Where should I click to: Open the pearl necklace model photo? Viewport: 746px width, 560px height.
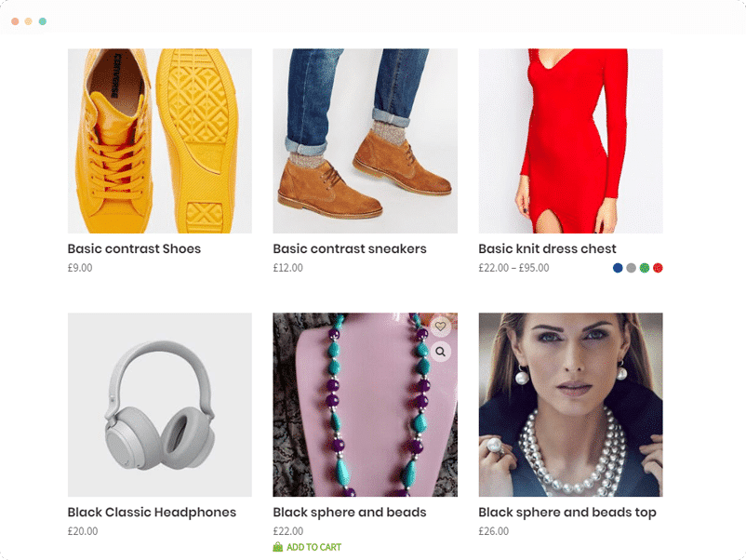pos(570,405)
